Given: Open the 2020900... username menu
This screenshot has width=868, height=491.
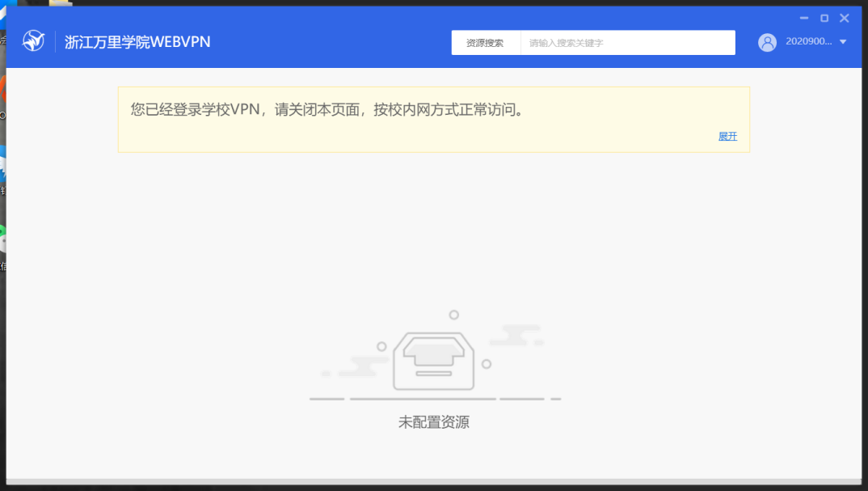Looking at the screenshot, I should [808, 42].
